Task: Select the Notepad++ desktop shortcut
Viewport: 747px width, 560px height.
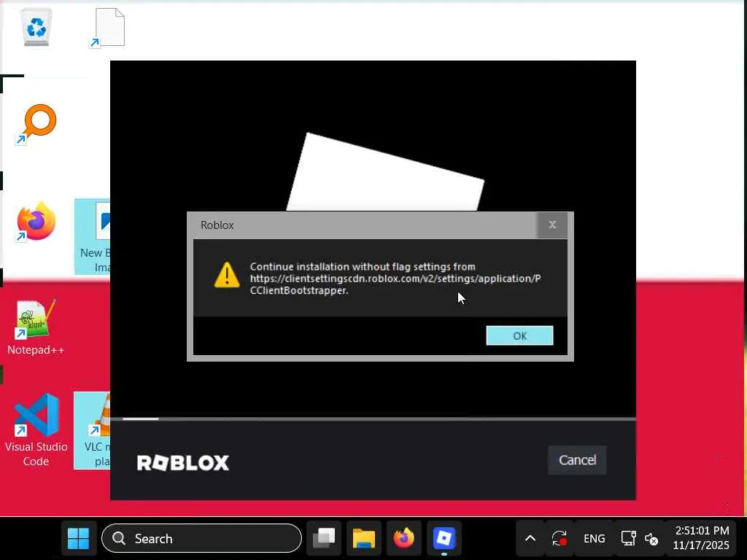Action: 36,328
